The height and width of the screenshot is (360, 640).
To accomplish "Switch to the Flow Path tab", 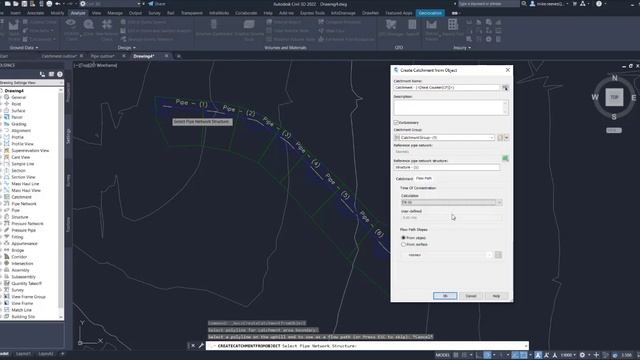I will [x=424, y=178].
